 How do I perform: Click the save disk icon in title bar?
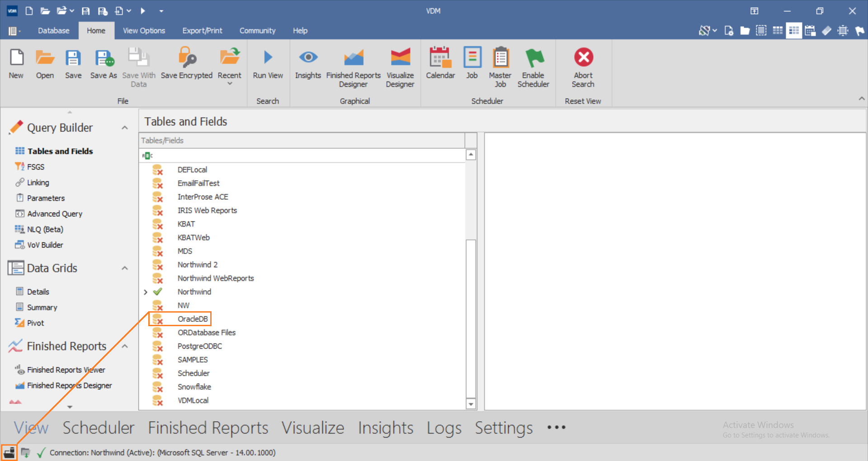coord(85,11)
